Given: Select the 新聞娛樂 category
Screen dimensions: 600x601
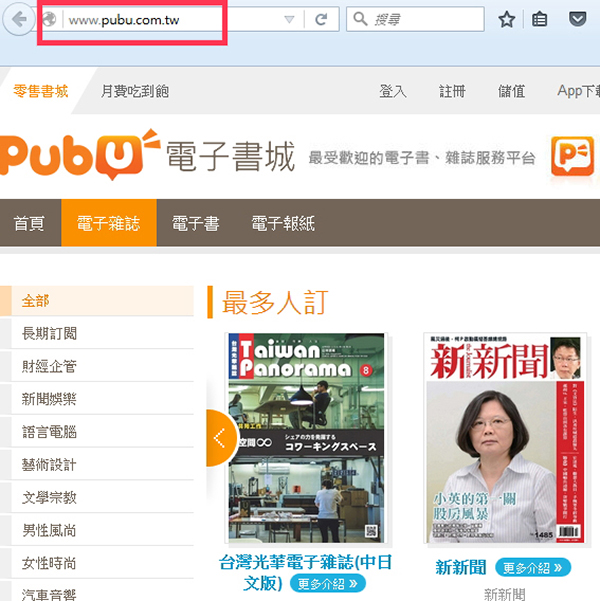Looking at the screenshot, I should click(x=97, y=399).
